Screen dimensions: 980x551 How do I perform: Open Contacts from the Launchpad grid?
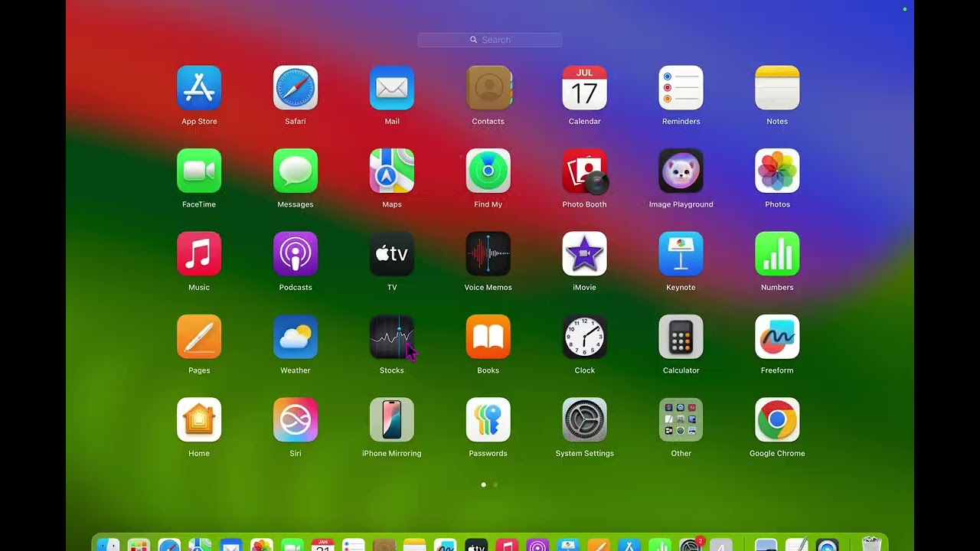(488, 88)
